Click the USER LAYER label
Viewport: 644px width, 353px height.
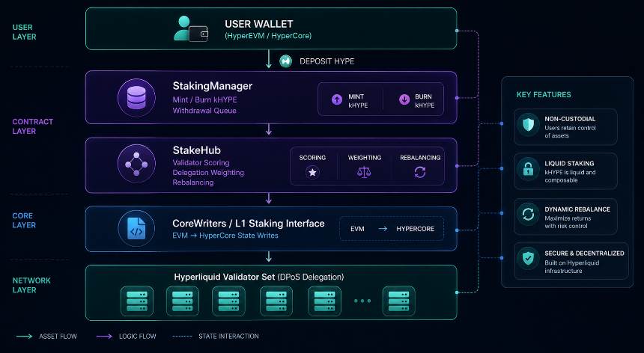(24, 32)
